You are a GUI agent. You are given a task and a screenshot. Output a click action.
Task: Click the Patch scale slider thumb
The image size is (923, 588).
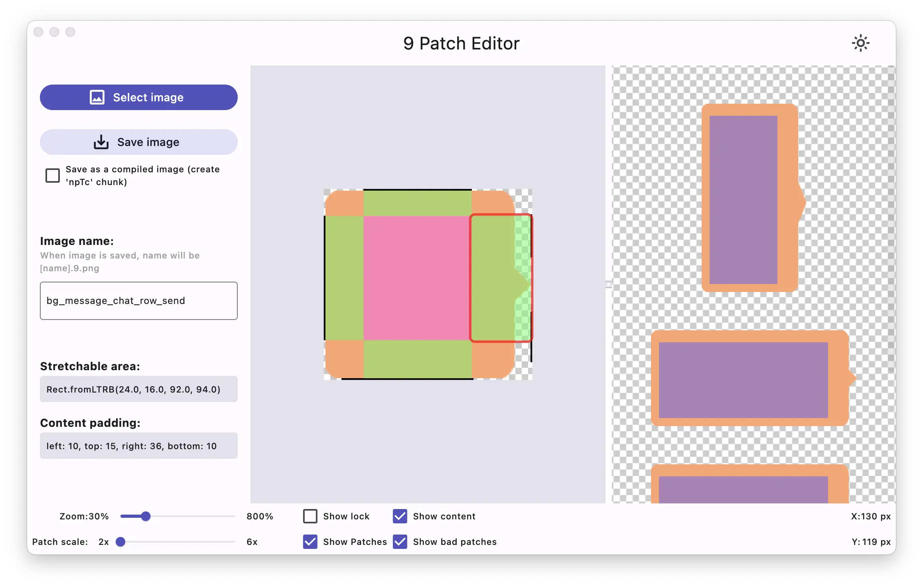coord(120,542)
